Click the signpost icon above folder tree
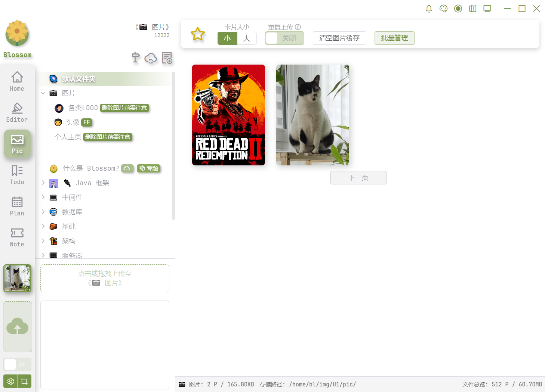Screen dimensions: 545x392 coord(136,57)
